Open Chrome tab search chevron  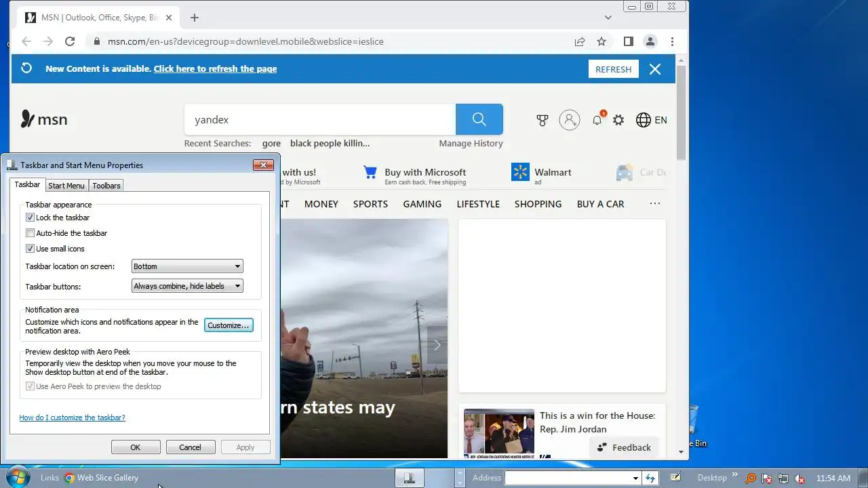pos(608,18)
